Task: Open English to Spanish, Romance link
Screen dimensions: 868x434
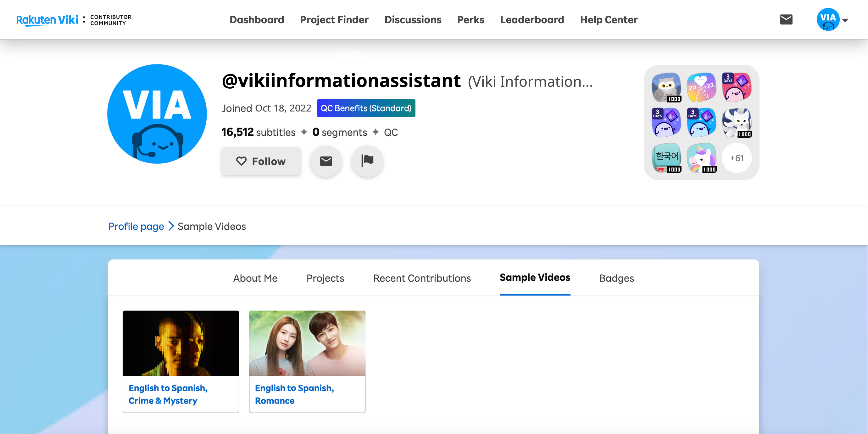Action: (294, 394)
